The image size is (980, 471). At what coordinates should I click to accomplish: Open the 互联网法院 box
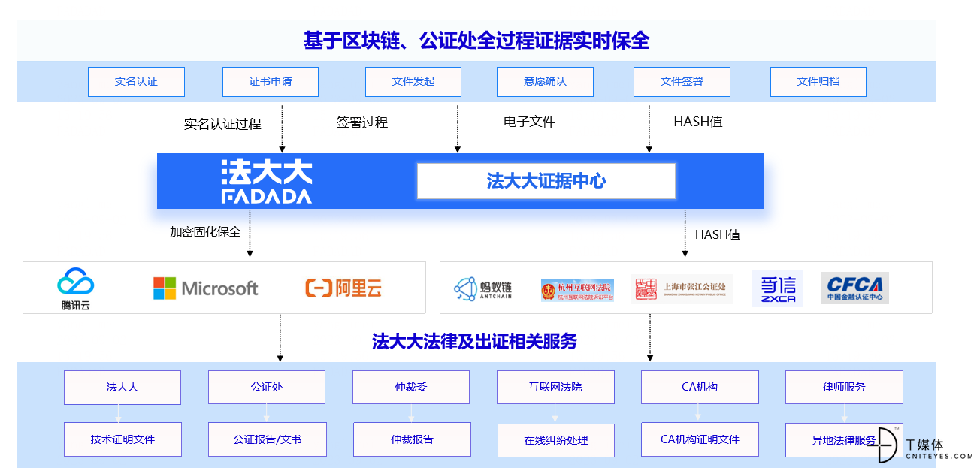555,388
